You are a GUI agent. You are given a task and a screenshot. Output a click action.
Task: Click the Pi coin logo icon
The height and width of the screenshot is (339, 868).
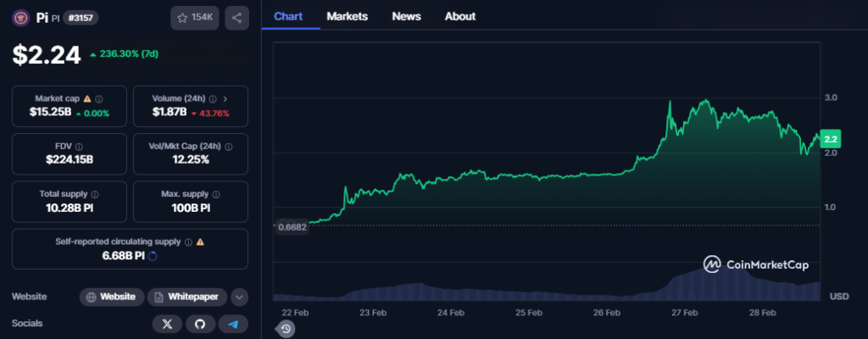(x=21, y=19)
